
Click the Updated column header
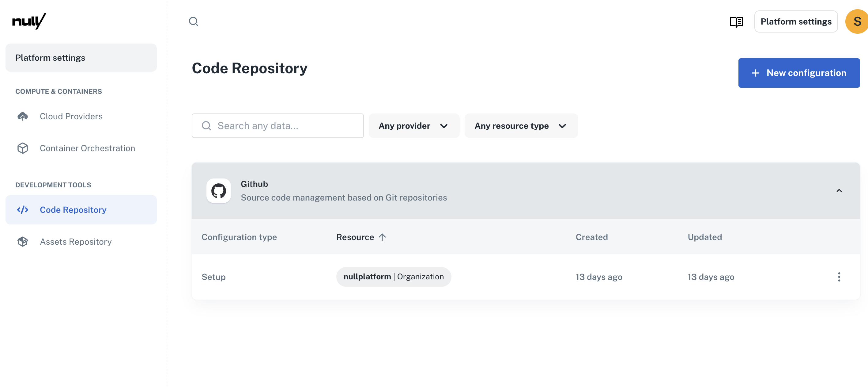point(704,237)
